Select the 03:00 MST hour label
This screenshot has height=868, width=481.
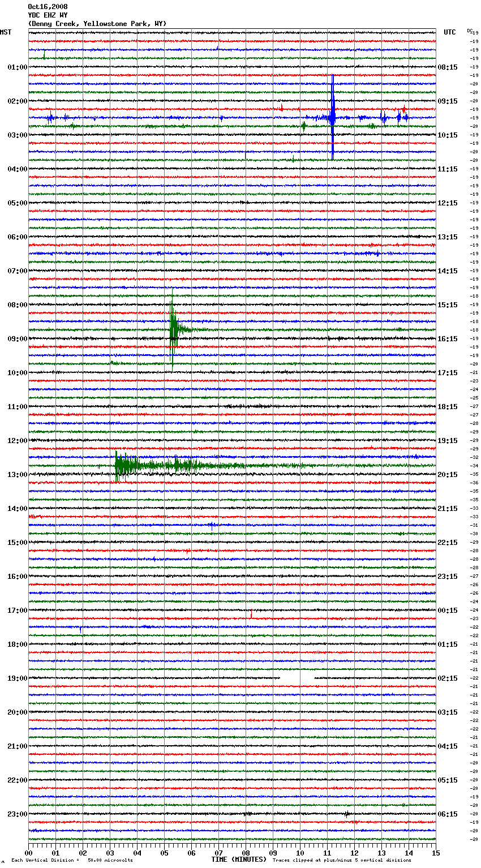[18, 135]
